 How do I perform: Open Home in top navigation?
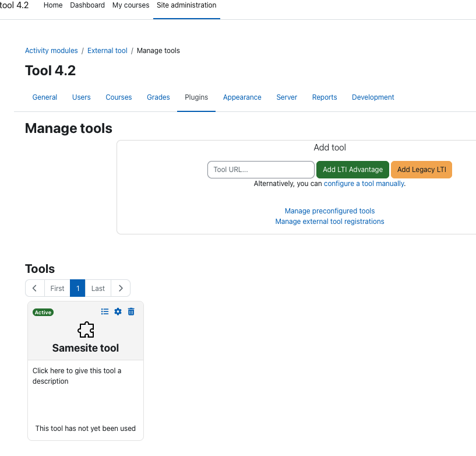point(53,5)
